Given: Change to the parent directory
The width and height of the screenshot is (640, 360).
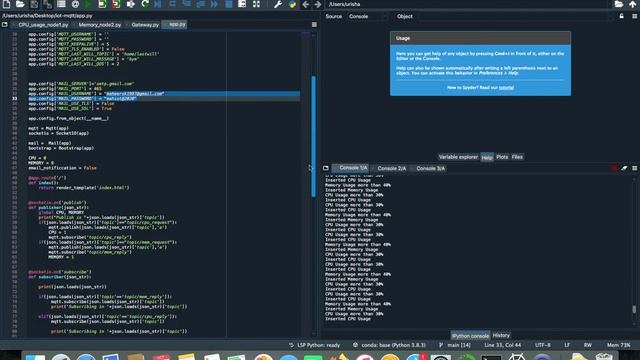Looking at the screenshot, I should 632,4.
